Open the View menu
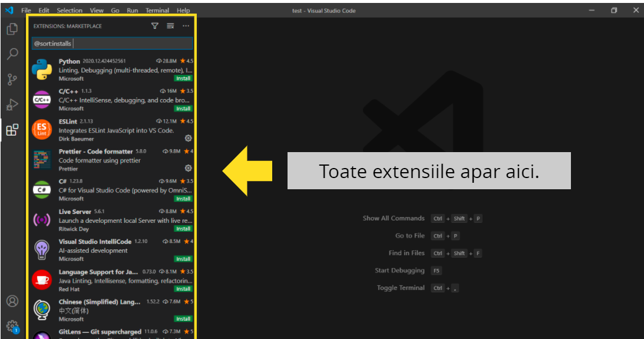This screenshot has height=339, width=644. (97, 10)
